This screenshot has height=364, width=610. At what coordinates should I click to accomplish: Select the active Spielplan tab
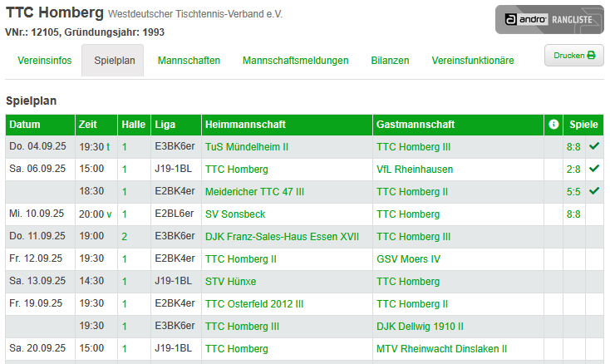pos(113,61)
